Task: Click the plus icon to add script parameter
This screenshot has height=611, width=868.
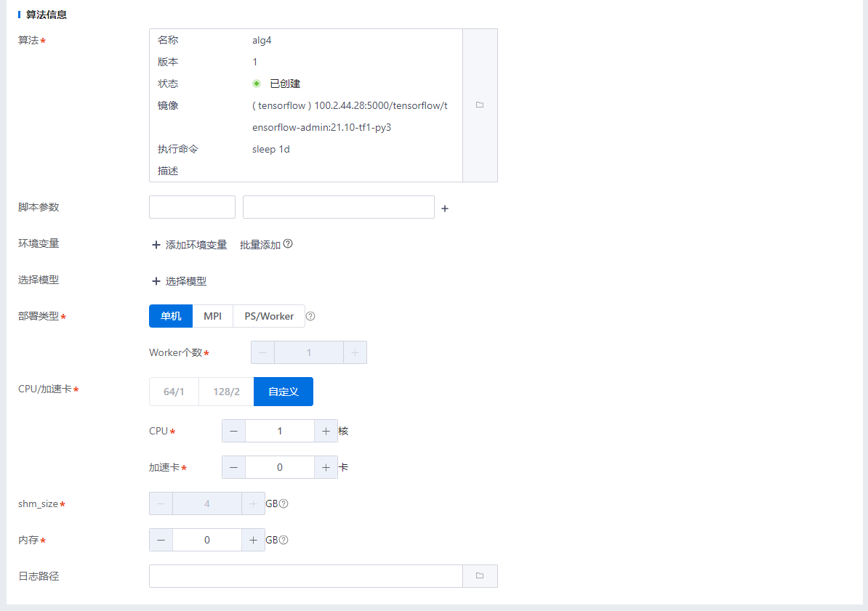Action: point(445,209)
